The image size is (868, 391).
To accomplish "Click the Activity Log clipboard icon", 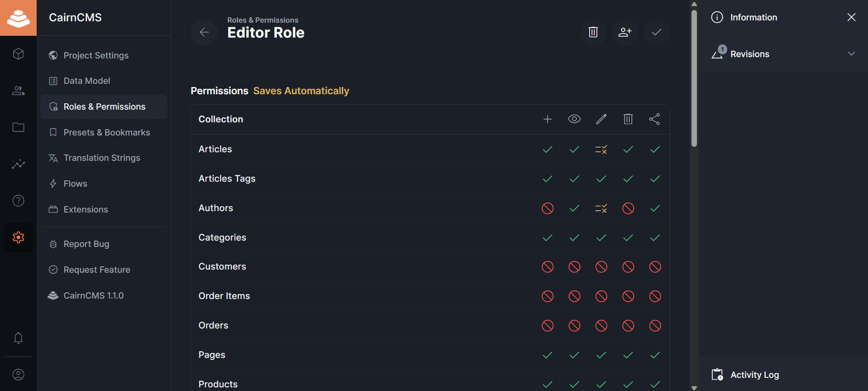I will (717, 375).
